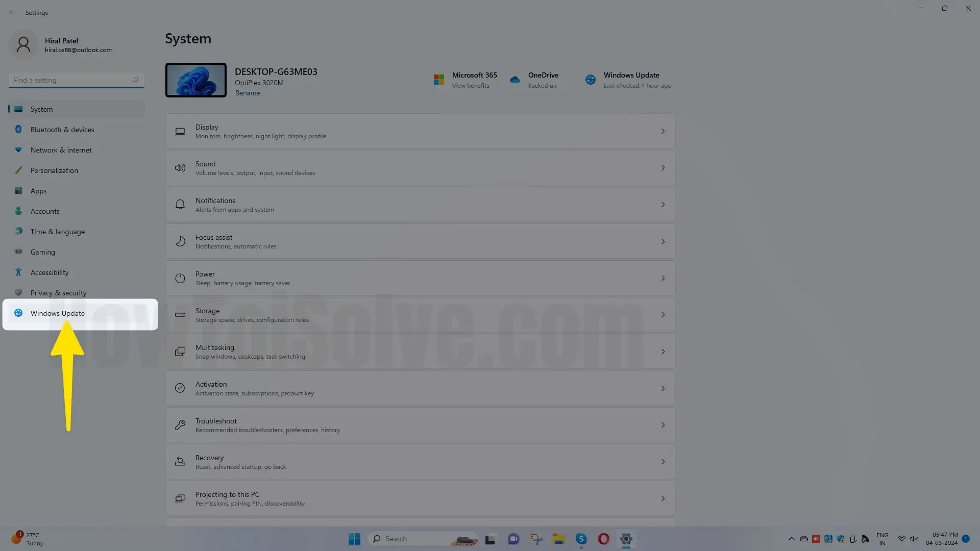
Task: Open Personalization in the sidebar
Action: pos(77,170)
